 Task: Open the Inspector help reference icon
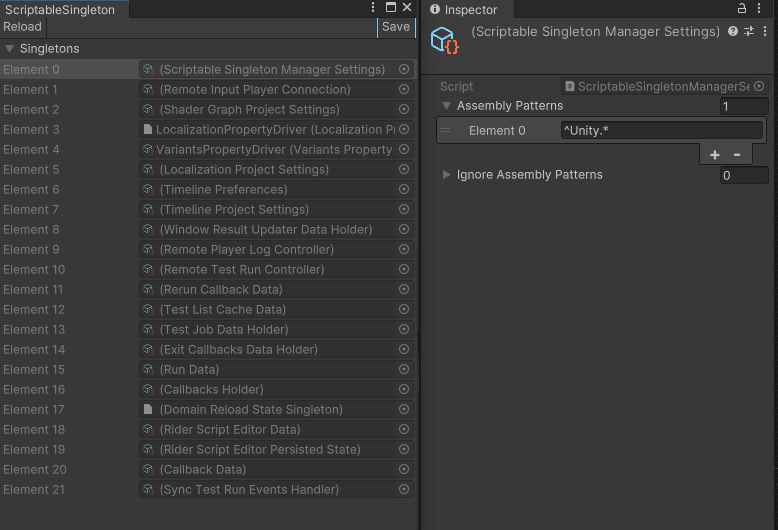point(733,32)
